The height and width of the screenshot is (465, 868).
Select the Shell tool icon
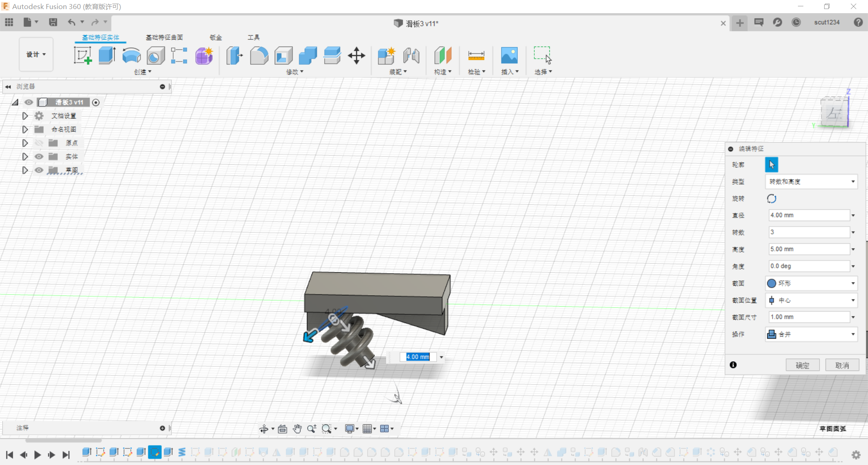coord(283,56)
